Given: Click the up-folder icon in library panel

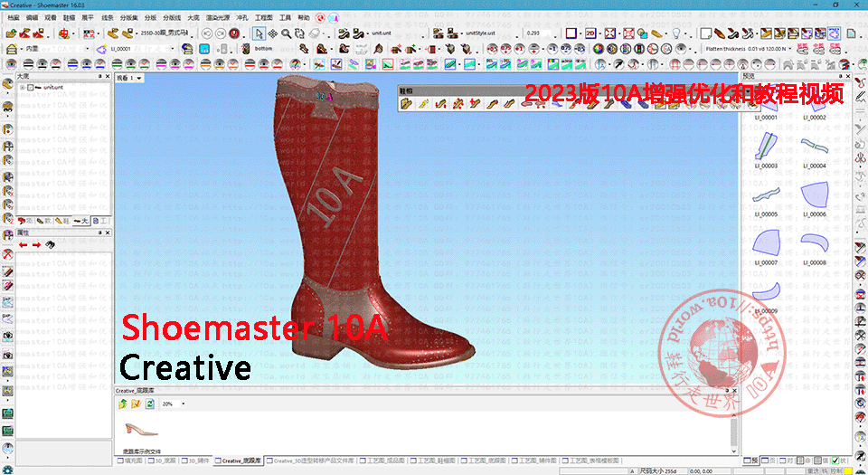Looking at the screenshot, I should (123, 404).
